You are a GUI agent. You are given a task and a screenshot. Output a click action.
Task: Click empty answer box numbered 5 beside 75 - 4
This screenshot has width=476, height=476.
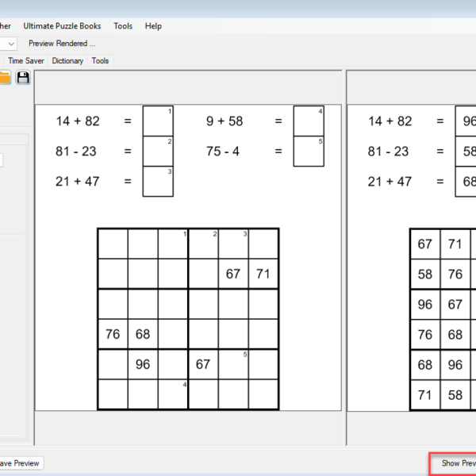coord(309,152)
